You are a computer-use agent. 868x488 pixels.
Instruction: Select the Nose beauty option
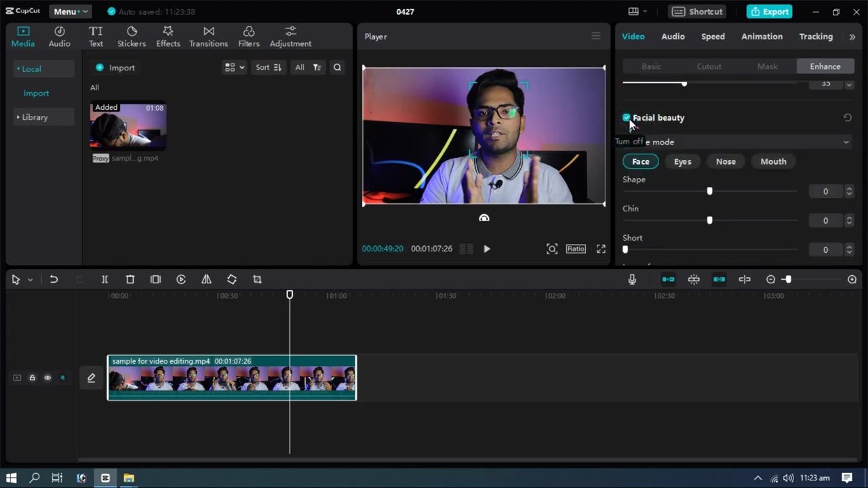click(x=726, y=161)
